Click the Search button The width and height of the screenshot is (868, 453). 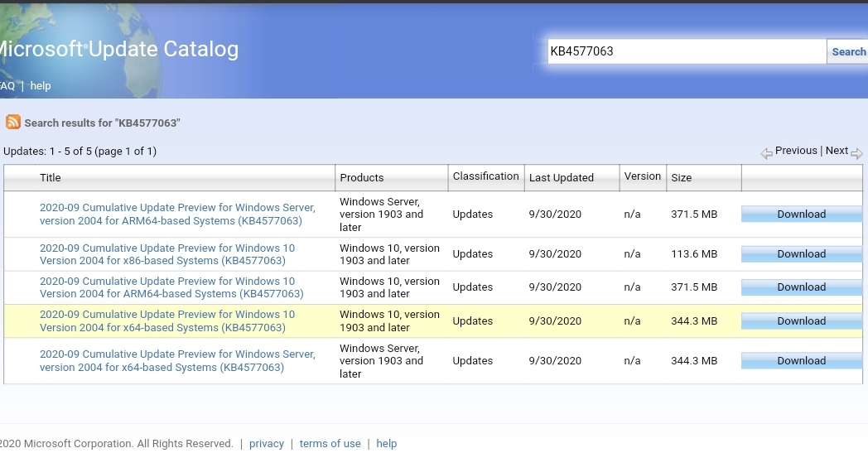[847, 51]
